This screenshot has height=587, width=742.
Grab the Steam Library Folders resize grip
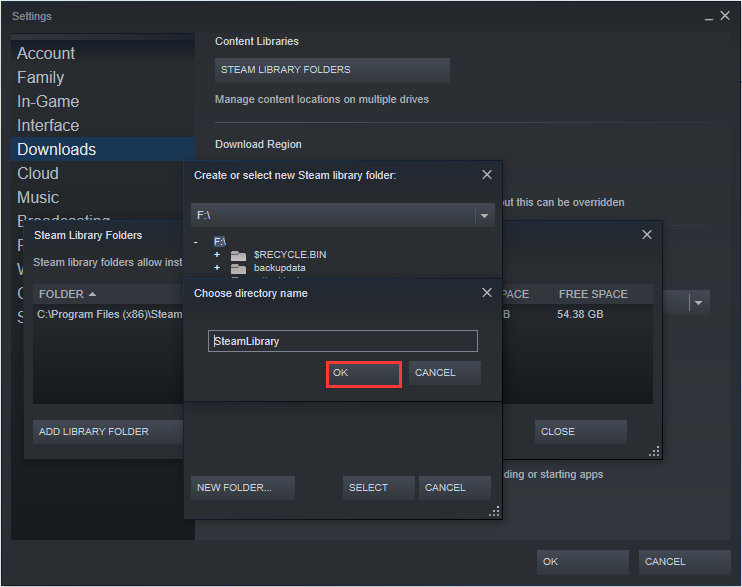click(x=654, y=452)
